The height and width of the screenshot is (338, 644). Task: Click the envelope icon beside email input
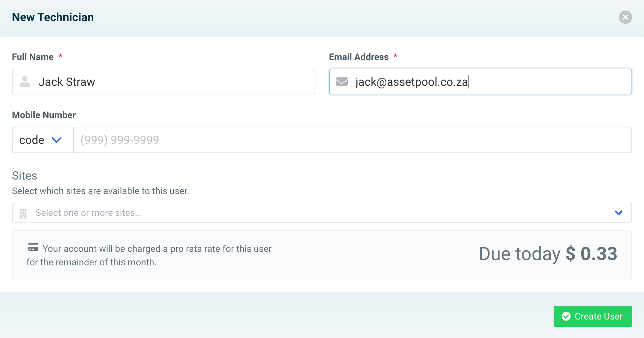[x=341, y=82]
